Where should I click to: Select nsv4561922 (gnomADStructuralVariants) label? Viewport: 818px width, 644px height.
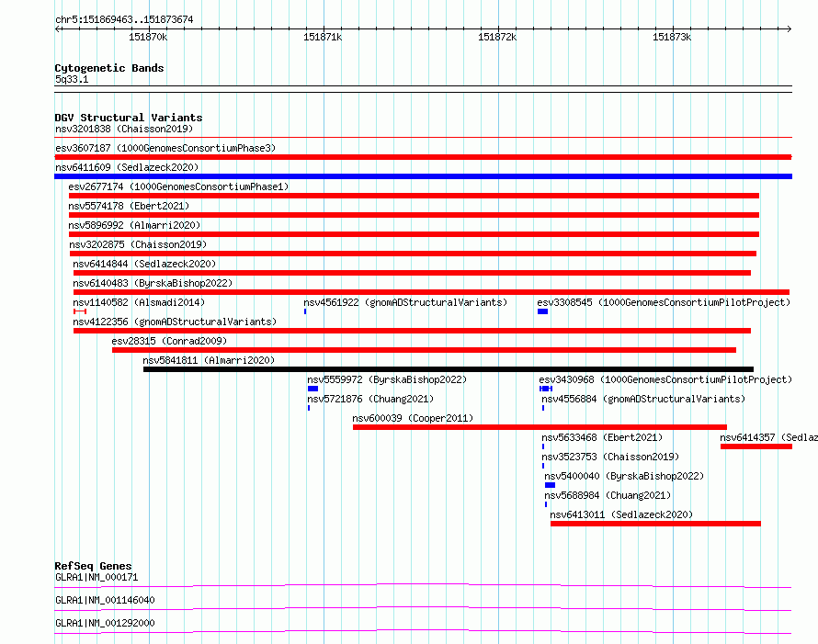point(405,302)
